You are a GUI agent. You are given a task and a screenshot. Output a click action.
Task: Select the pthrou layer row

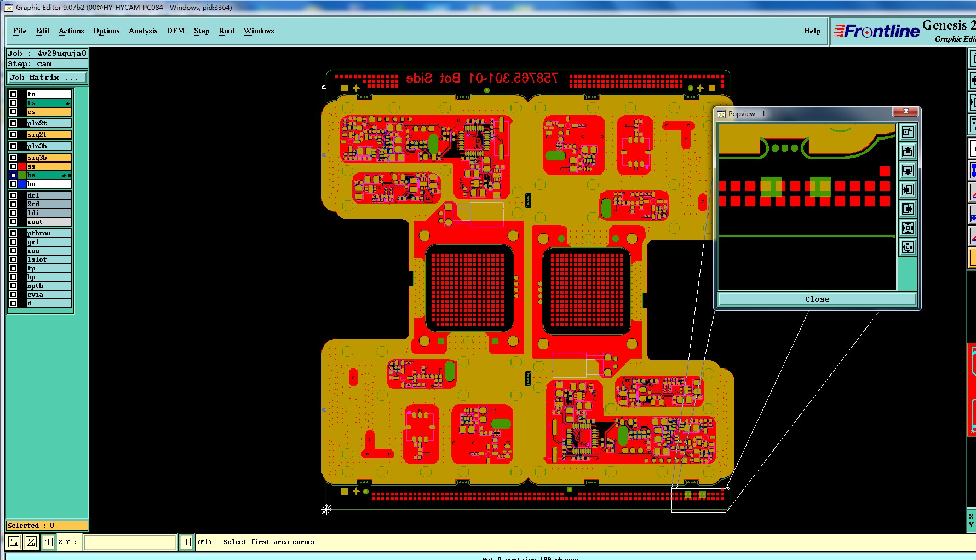pos(49,233)
